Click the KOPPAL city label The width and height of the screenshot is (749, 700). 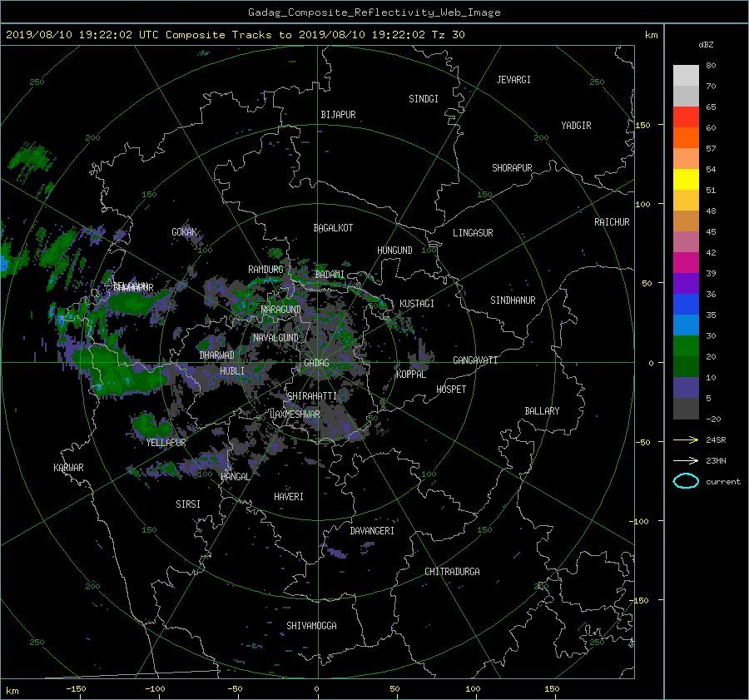[411, 375]
